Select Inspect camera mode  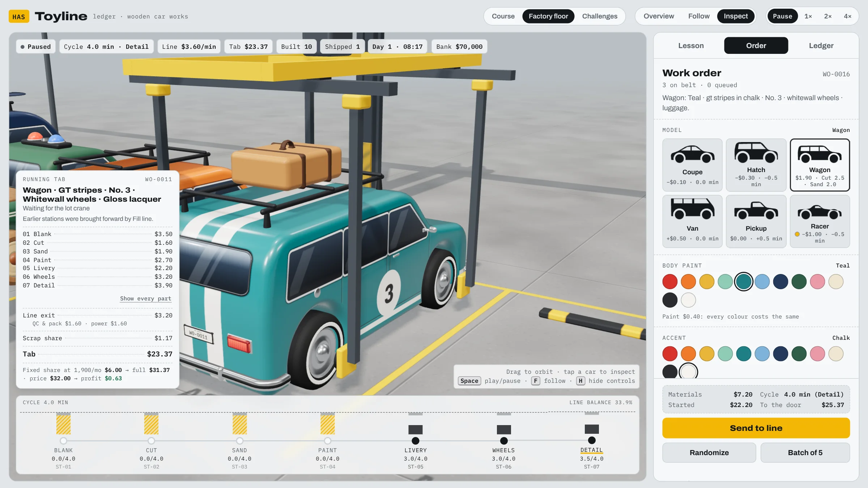pyautogui.click(x=736, y=16)
